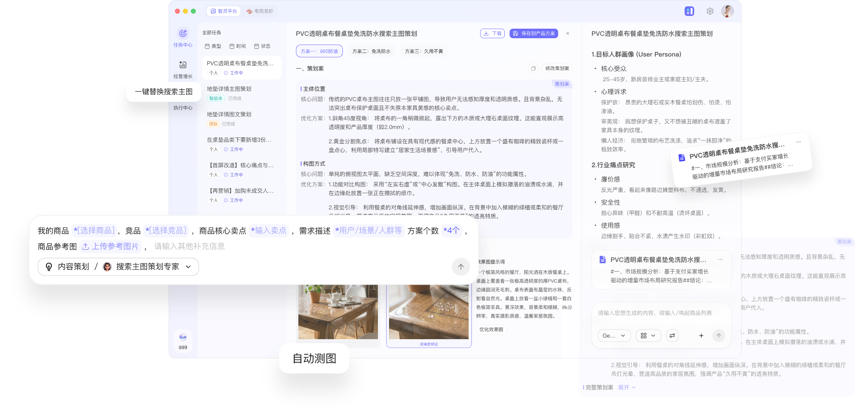This screenshot has width=868, height=418.
Task: Click the 999 credits bubble bottom left
Action: click(183, 340)
